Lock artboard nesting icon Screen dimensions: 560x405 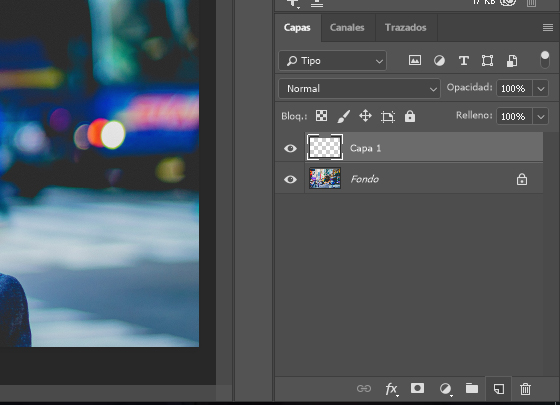coord(388,116)
